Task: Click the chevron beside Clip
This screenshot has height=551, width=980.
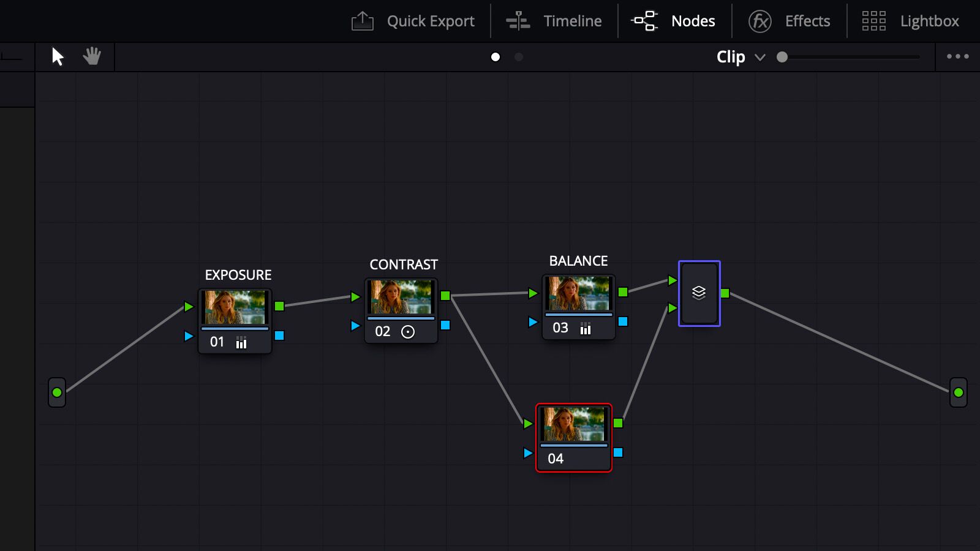Action: click(x=760, y=58)
